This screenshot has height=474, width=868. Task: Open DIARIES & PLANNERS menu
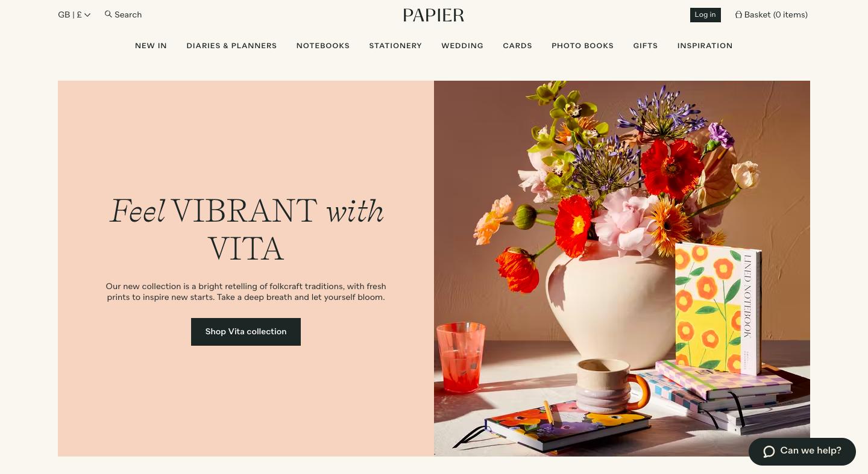(x=231, y=46)
